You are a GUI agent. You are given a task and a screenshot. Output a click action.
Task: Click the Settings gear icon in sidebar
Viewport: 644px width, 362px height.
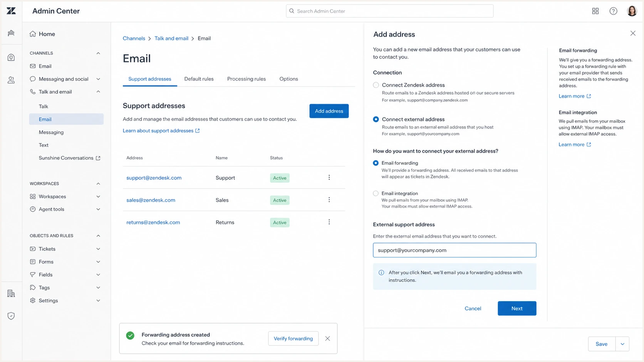[x=33, y=300]
